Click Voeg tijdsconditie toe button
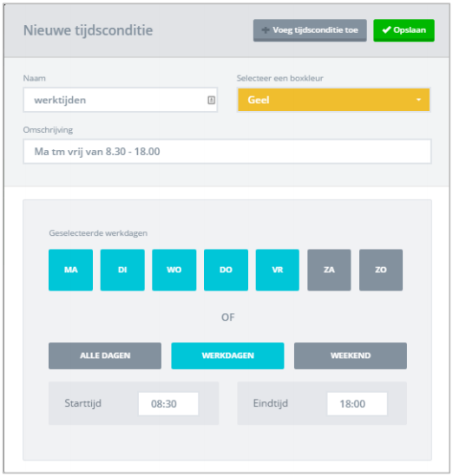 [x=310, y=30]
